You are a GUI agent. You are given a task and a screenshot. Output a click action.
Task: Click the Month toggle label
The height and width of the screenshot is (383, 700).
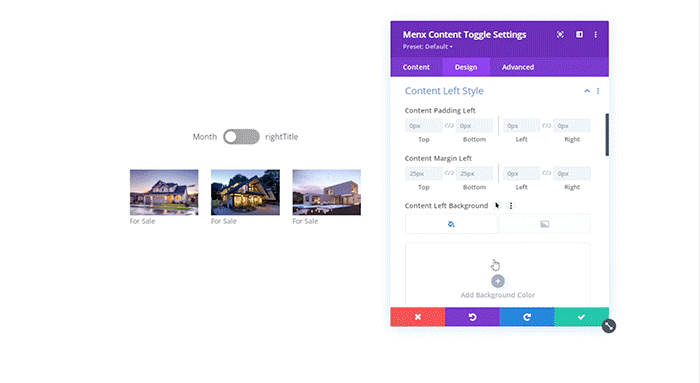pyautogui.click(x=205, y=137)
